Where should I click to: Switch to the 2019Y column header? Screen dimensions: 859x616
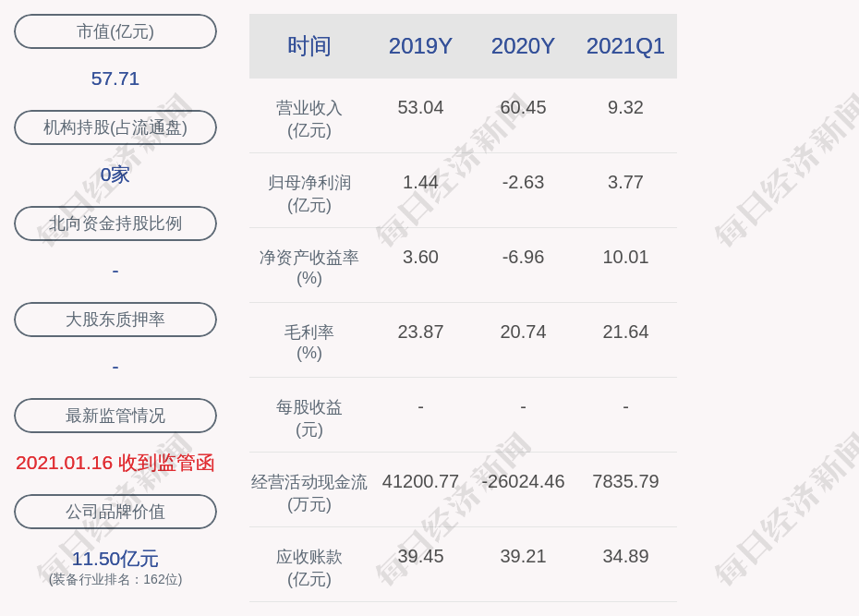(420, 46)
